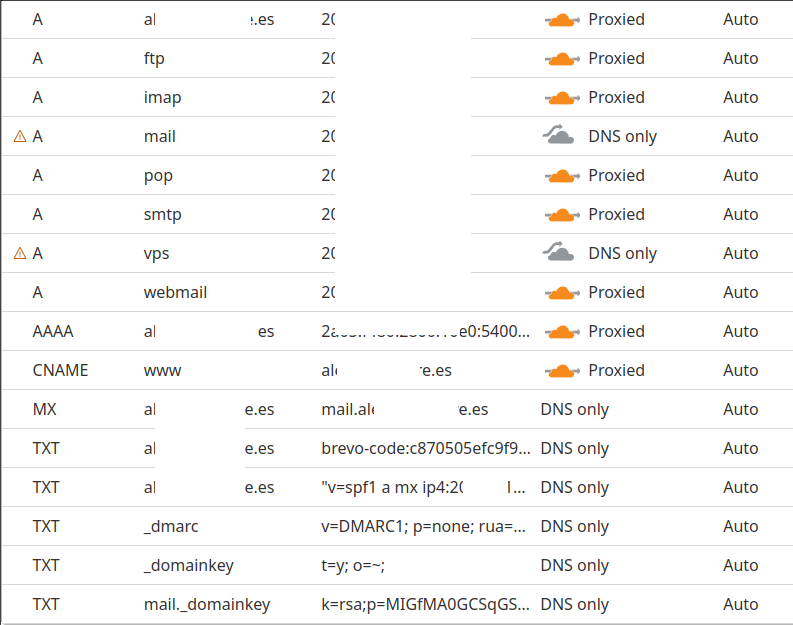Click the orange cloud for the smtp record
793x625 pixels.
pos(562,215)
